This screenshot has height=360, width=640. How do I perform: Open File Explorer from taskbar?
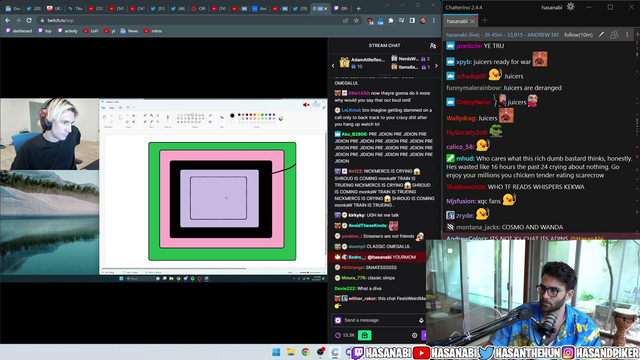(291, 352)
